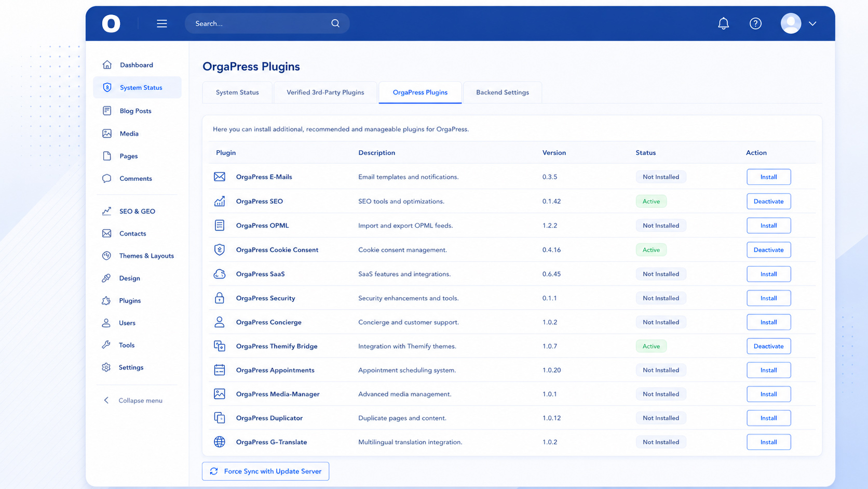Expand the user account dropdown arrow

812,23
